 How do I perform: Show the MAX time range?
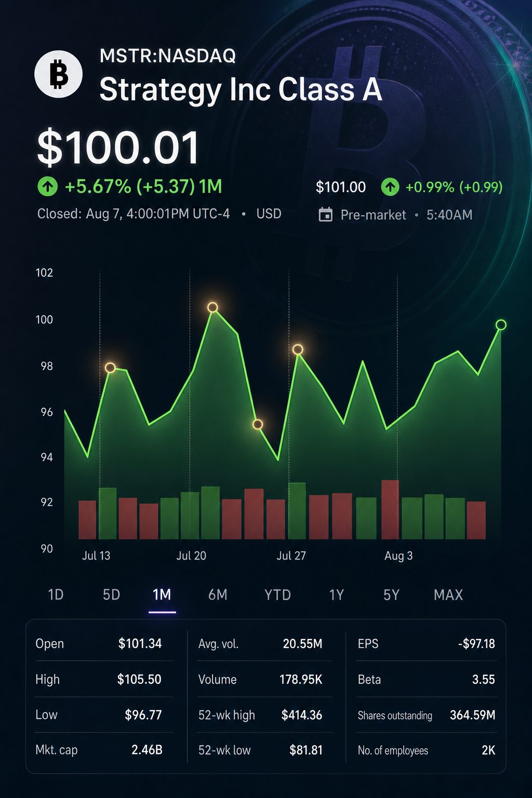pyautogui.click(x=448, y=595)
